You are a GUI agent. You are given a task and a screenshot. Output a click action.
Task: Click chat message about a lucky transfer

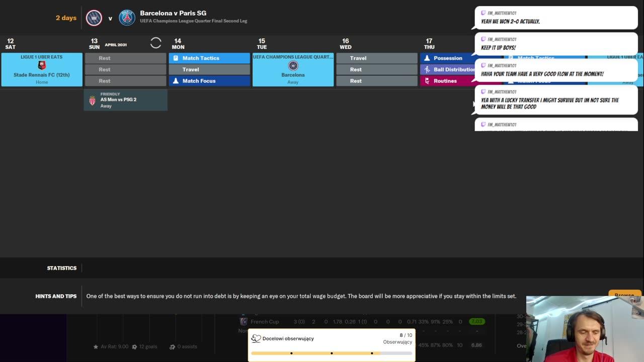556,100
